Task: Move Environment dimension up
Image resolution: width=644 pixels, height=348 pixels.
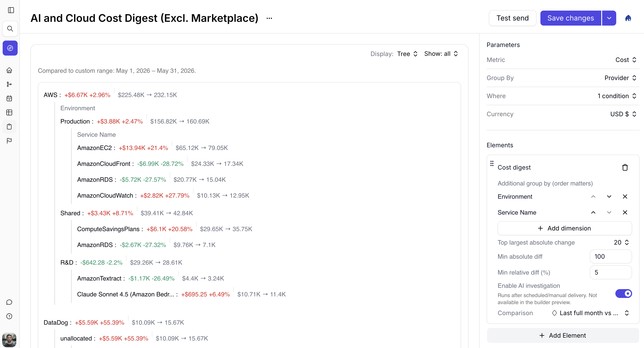Action: [x=593, y=197]
